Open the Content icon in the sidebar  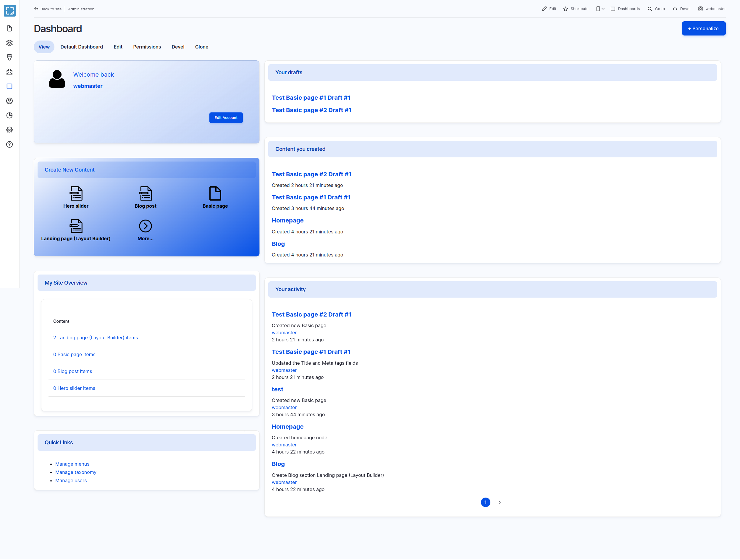click(x=9, y=28)
